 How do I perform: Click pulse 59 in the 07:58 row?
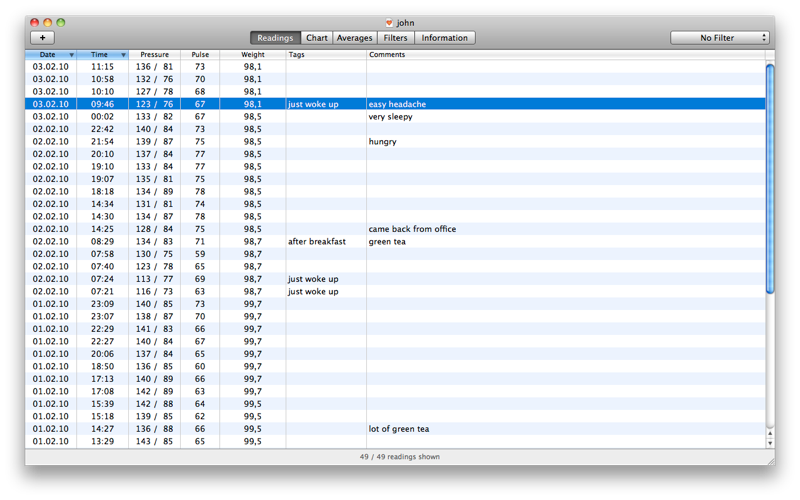pos(200,254)
